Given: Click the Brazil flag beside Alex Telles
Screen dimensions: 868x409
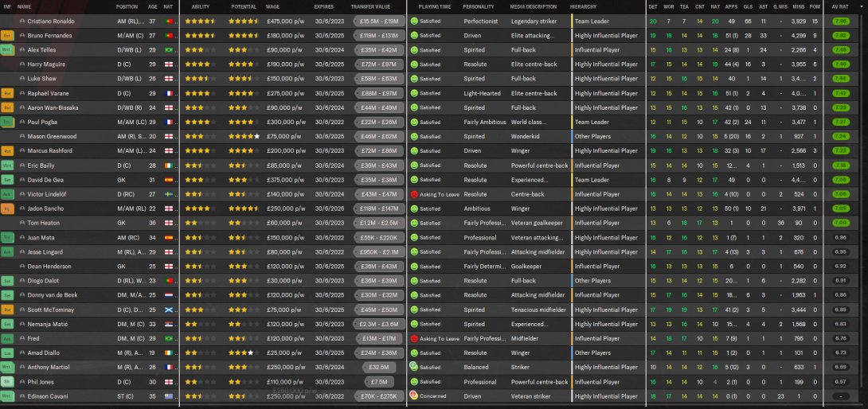Looking at the screenshot, I should coord(169,50).
